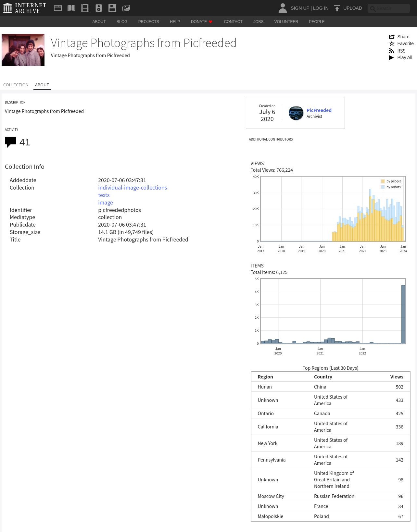Click the RSS text link
Image resolution: width=417 pixels, height=532 pixels.
pyautogui.click(x=401, y=51)
